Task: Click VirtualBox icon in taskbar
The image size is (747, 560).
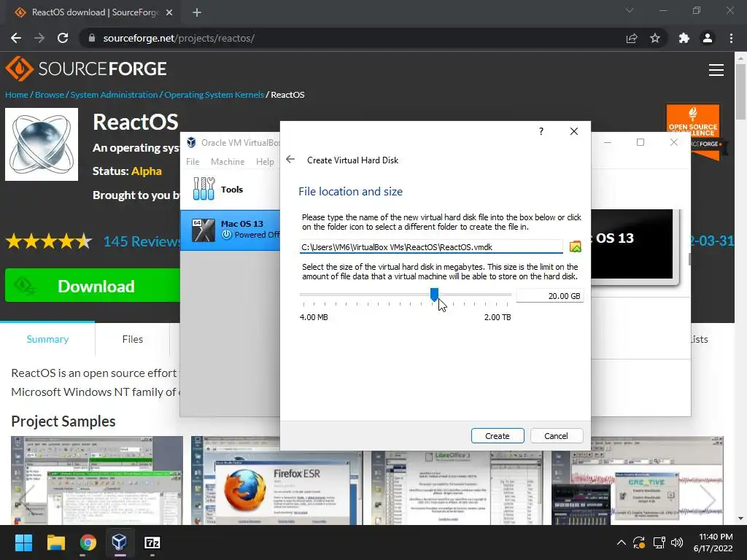Action: pos(120,542)
